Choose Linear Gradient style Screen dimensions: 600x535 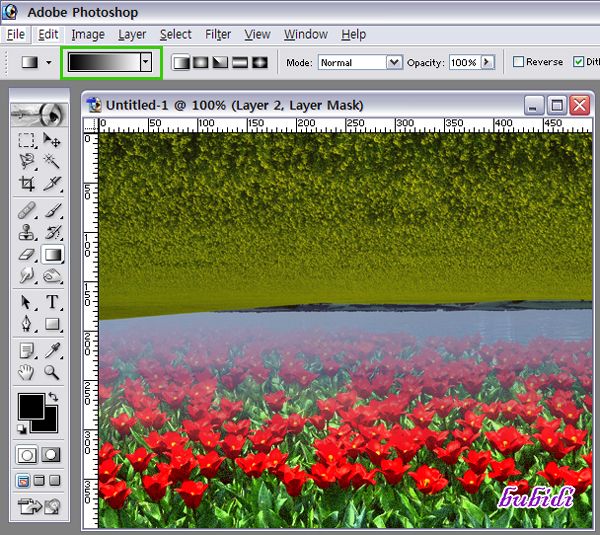coord(181,62)
